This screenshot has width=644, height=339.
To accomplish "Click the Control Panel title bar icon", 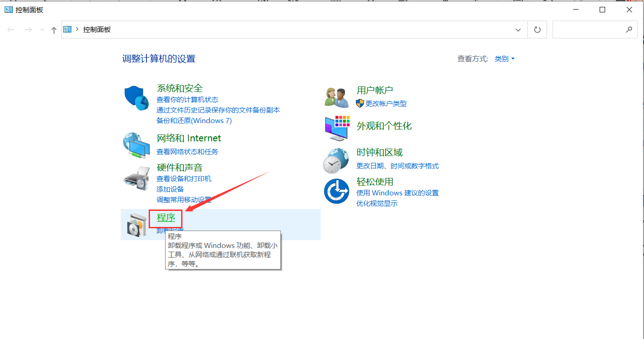I will pyautogui.click(x=8, y=10).
